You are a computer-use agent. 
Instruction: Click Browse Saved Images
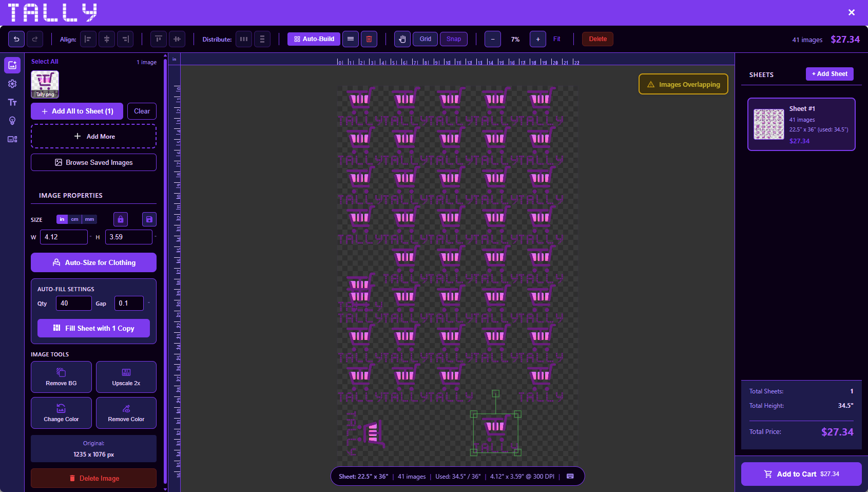coord(93,162)
